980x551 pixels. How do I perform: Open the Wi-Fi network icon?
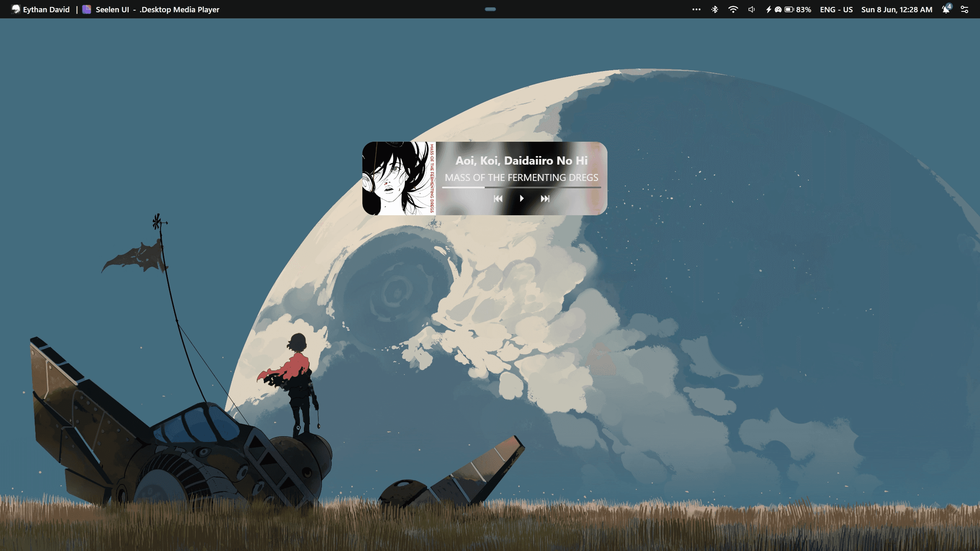[x=733, y=9]
